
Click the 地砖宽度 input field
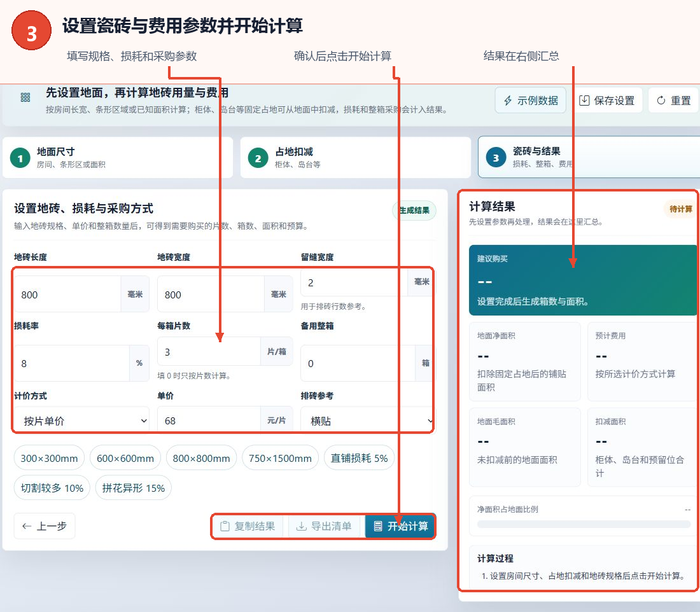(x=211, y=295)
